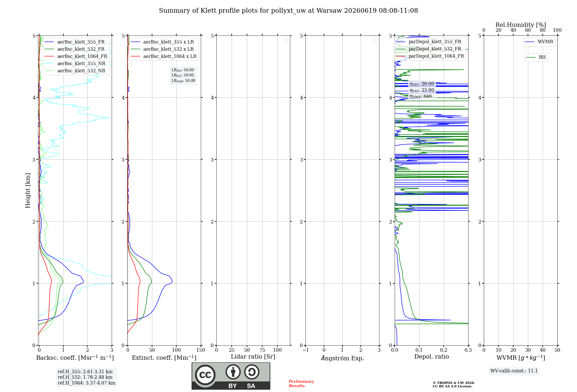Click the ref.H_355: 2.61-3.31 km text
Image resolution: width=577 pixels, height=392 pixels.
[85, 372]
